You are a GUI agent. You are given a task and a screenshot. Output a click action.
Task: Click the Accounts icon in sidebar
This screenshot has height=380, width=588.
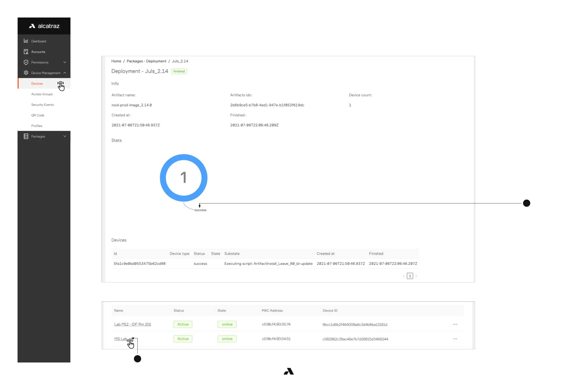pos(26,52)
